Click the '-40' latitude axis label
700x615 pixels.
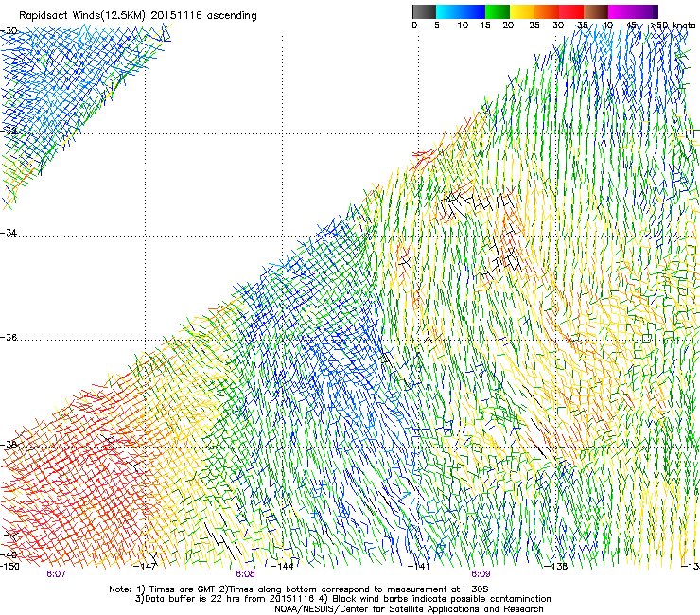tap(9, 554)
